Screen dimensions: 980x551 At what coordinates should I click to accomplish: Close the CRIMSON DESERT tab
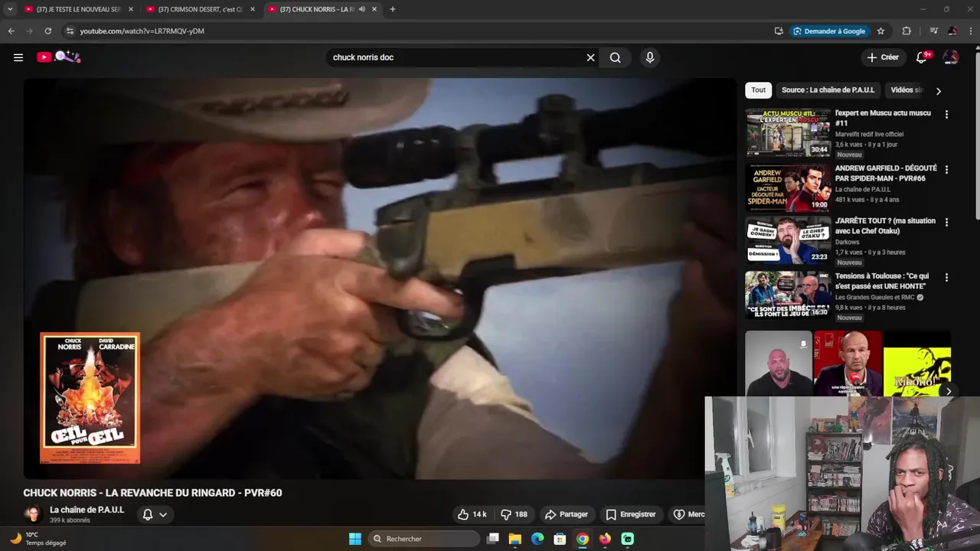coord(253,9)
